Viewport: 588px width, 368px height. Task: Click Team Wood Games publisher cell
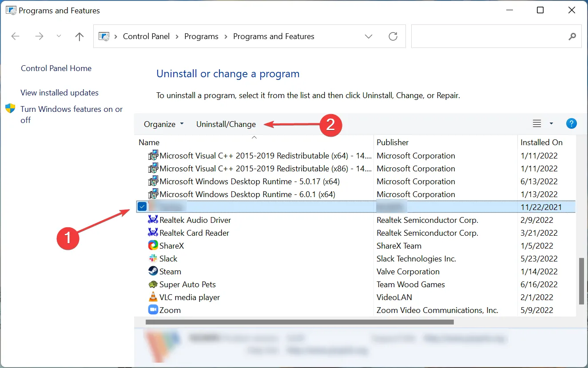(x=411, y=285)
